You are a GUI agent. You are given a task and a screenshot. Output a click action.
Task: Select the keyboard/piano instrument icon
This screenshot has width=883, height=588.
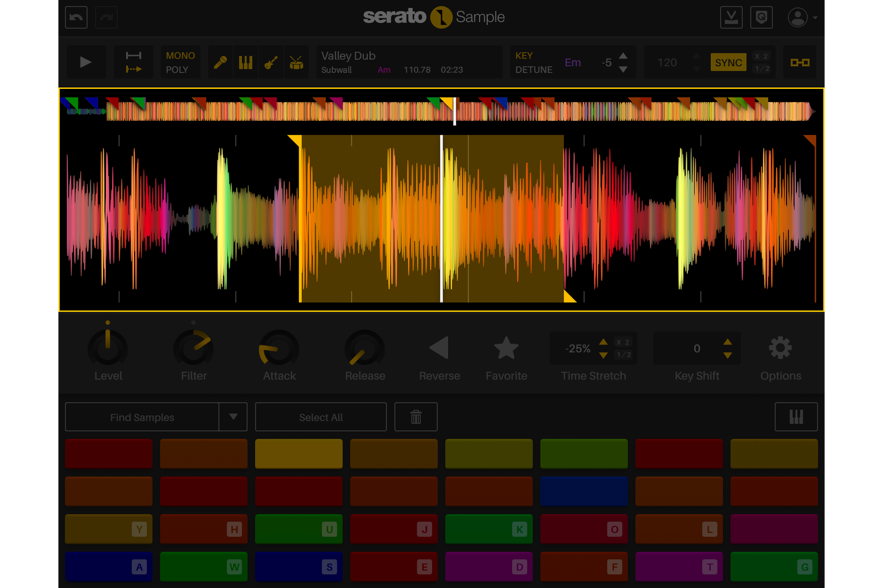[x=245, y=62]
